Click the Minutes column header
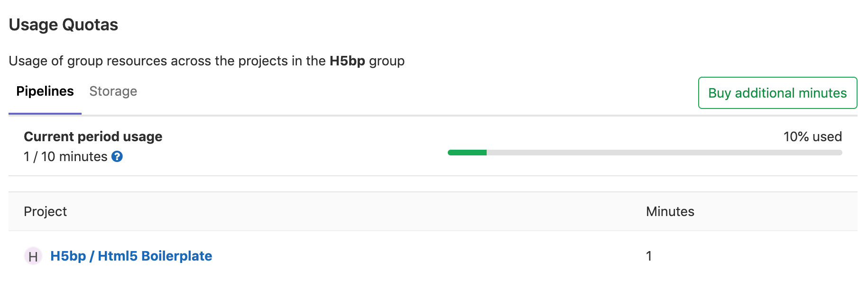868x289 pixels. click(x=670, y=212)
